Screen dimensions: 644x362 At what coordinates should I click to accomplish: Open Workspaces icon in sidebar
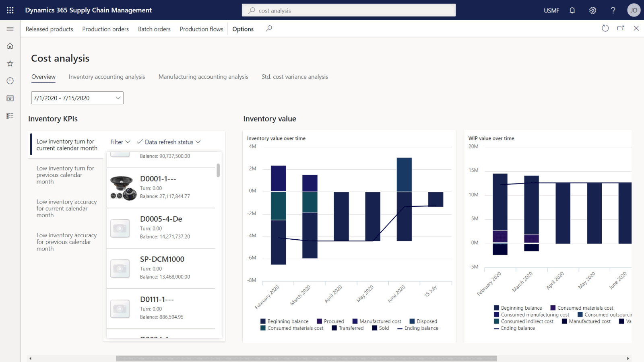click(10, 99)
